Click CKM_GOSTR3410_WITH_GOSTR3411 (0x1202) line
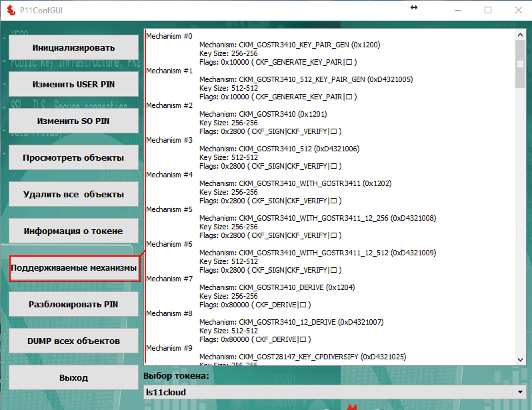 point(295,183)
